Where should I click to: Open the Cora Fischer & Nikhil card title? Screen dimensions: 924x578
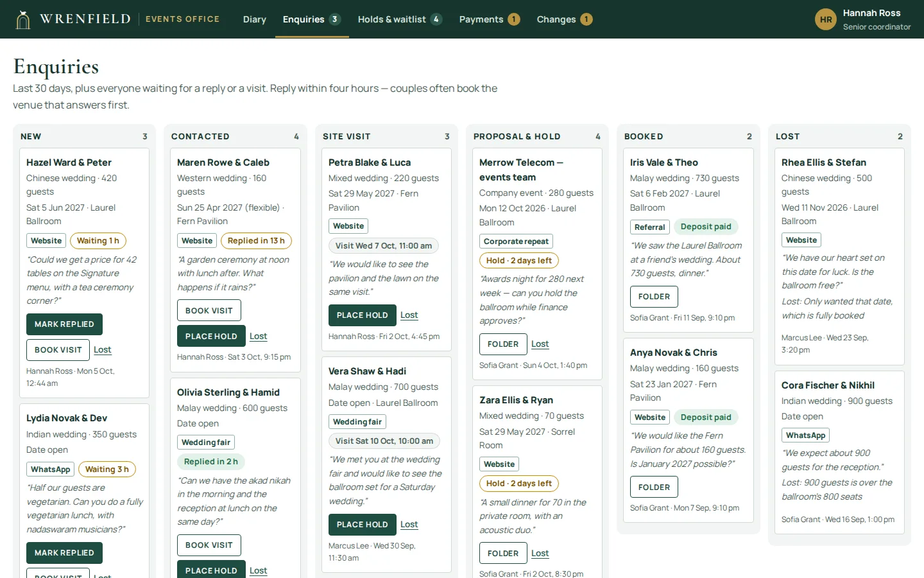(x=828, y=385)
